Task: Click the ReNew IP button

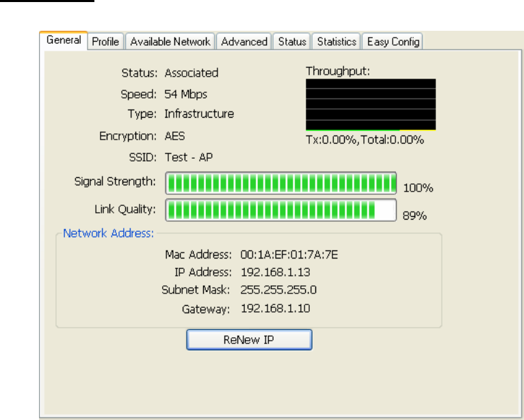Action: coord(249,340)
